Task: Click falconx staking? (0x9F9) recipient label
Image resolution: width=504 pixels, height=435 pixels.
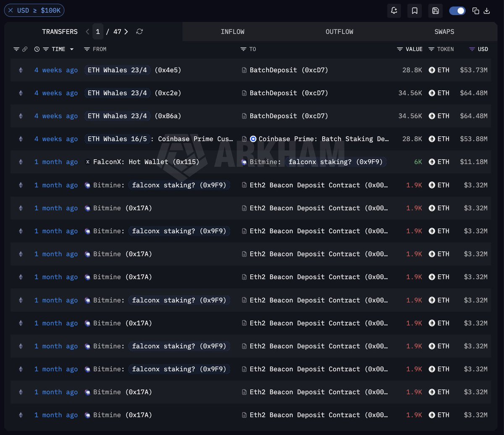Action: pos(336,162)
